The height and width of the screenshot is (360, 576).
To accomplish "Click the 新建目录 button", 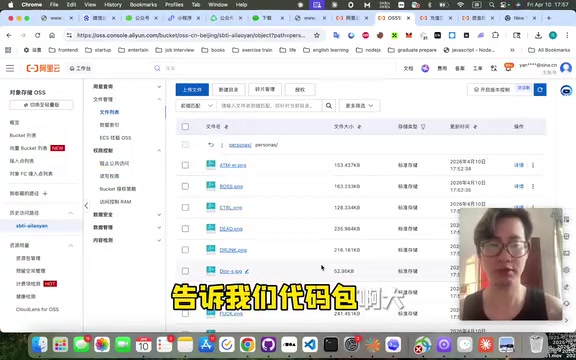I will click(228, 90).
